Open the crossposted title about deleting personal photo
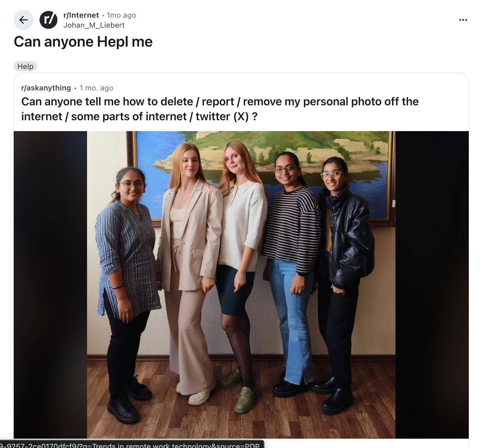480x448 pixels. coord(220,109)
